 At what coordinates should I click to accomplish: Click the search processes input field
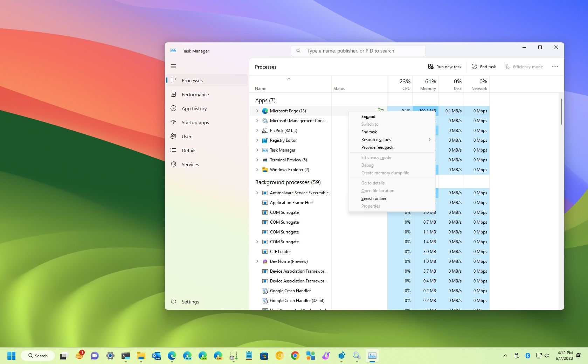click(358, 50)
